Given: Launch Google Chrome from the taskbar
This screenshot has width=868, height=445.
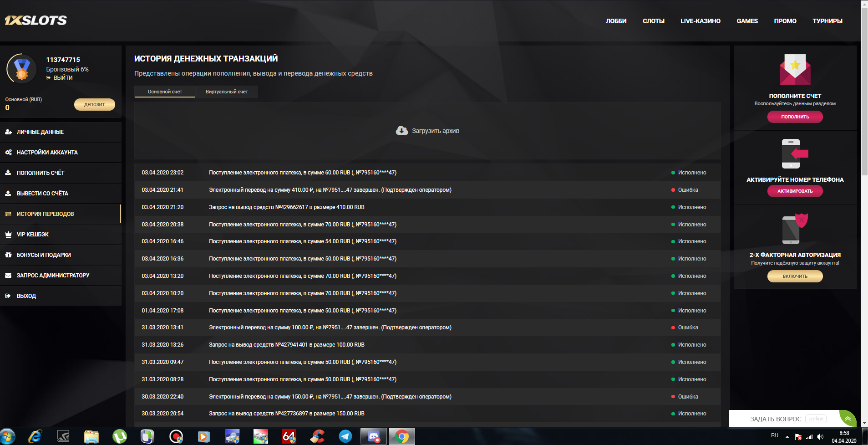Looking at the screenshot, I should 401,436.
